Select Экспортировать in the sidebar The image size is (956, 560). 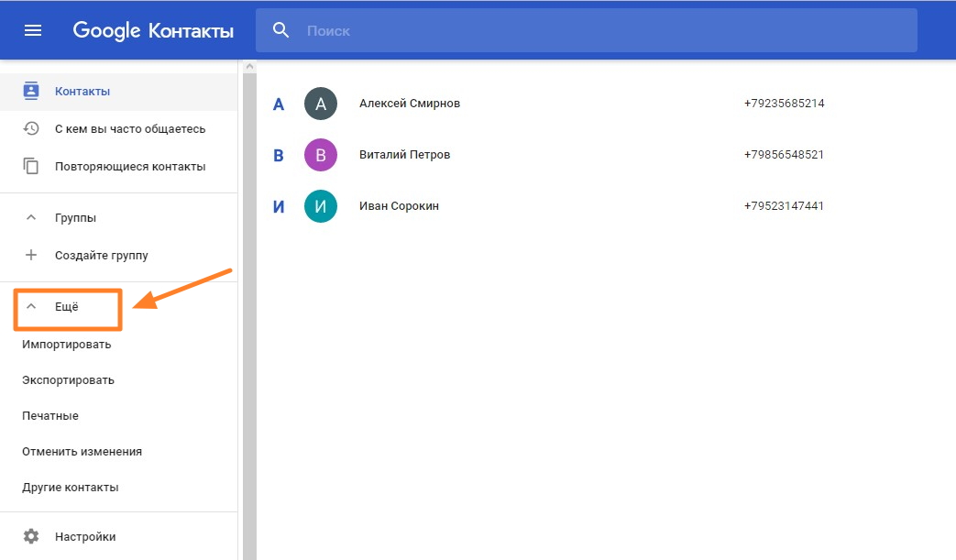coord(68,380)
